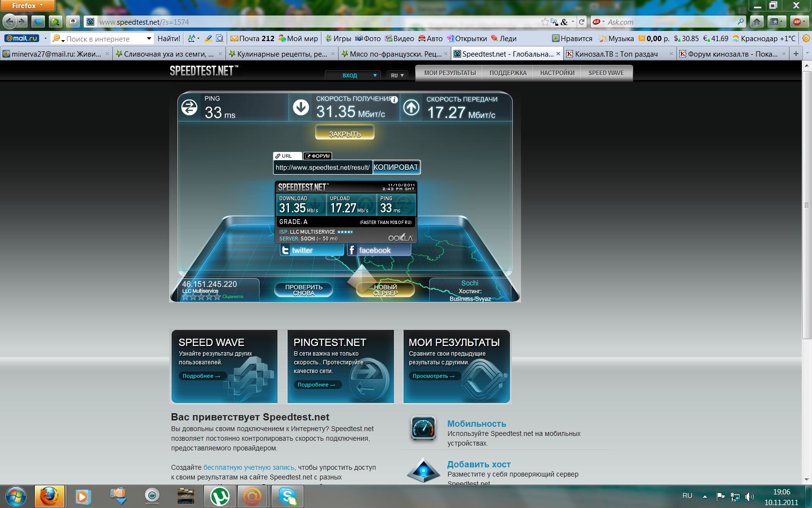
Task: Open the Adblock Plus ABP icon
Action: pyautogui.click(x=797, y=22)
